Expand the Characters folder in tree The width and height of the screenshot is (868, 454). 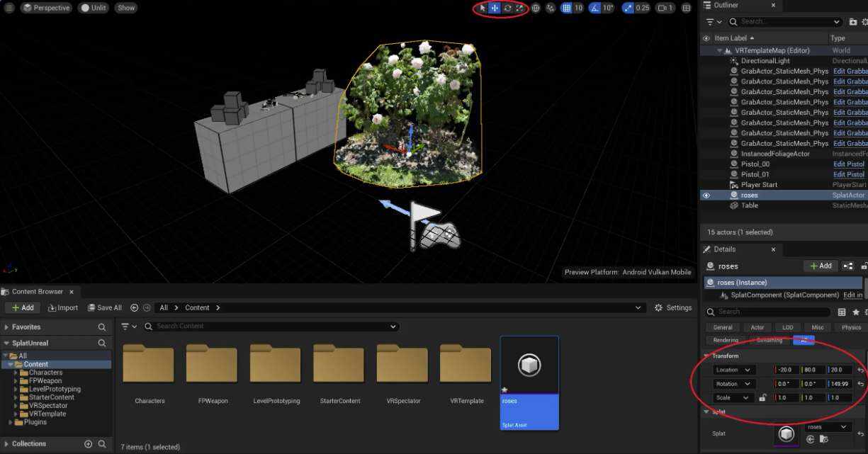[16, 373]
